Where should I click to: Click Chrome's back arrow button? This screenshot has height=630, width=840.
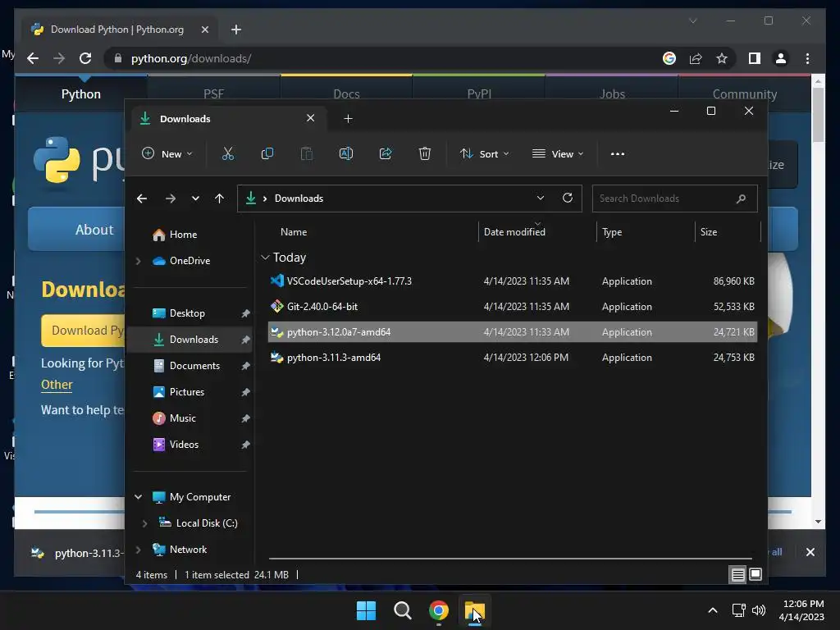[x=33, y=58]
